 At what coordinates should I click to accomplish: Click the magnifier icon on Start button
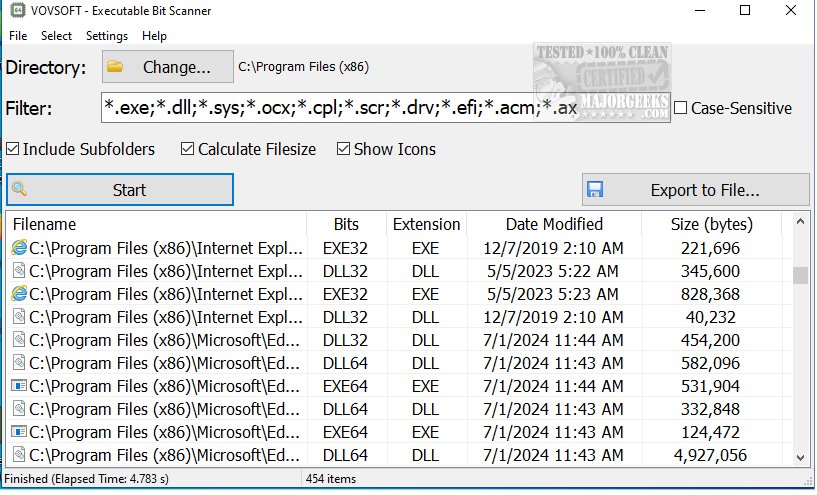[x=19, y=189]
